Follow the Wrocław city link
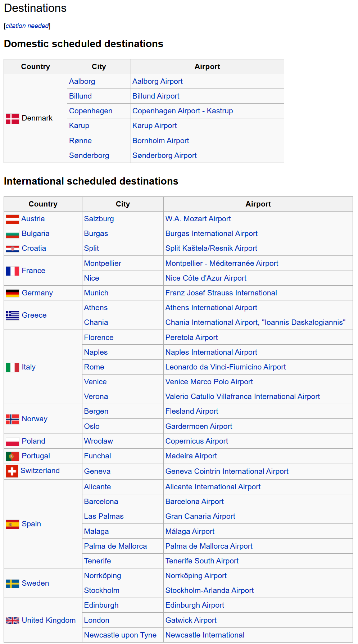 pos(98,441)
